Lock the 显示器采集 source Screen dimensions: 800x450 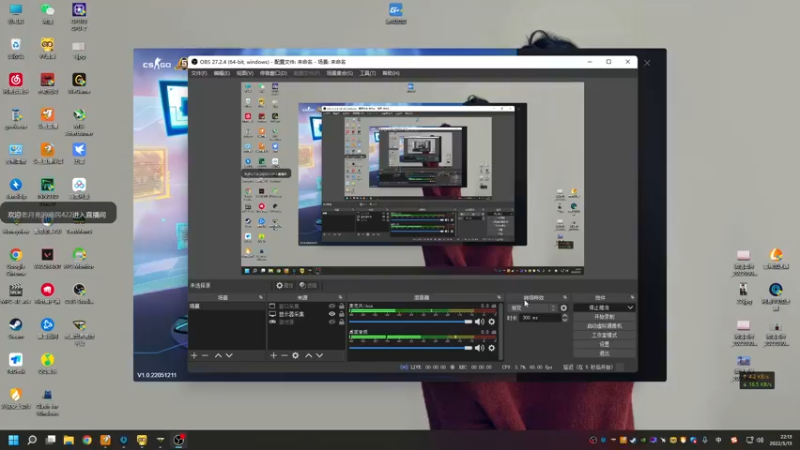pos(341,314)
